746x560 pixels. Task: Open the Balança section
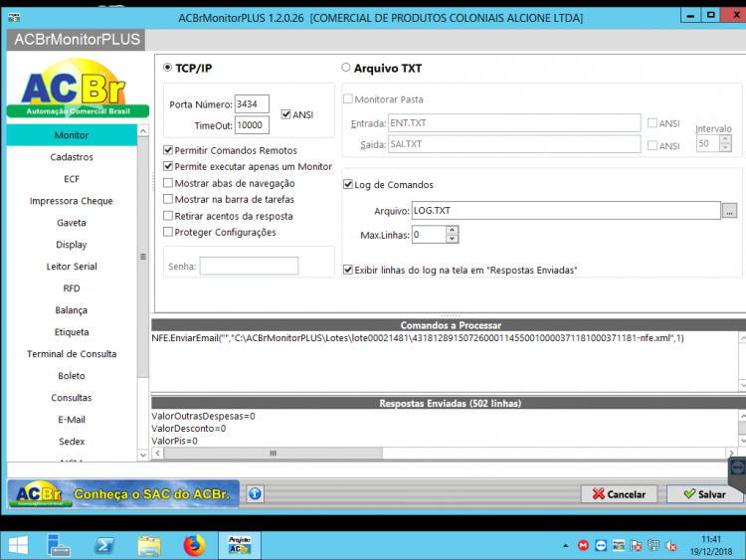click(x=72, y=310)
